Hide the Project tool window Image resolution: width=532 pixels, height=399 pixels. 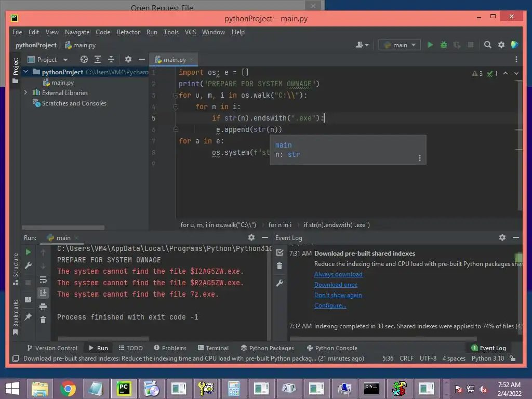tap(141, 59)
